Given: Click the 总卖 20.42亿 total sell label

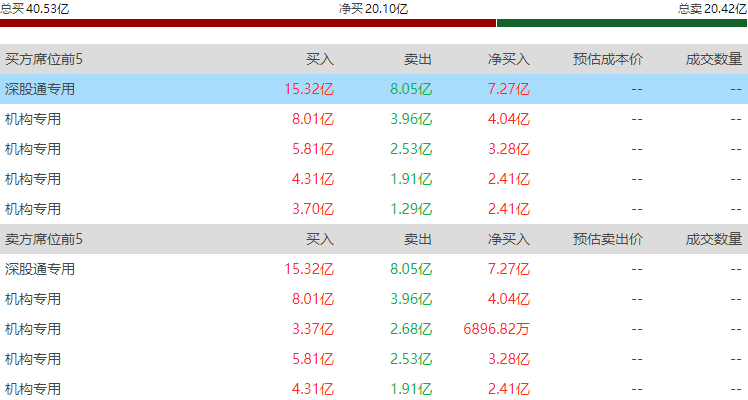Looking at the screenshot, I should (x=713, y=9).
